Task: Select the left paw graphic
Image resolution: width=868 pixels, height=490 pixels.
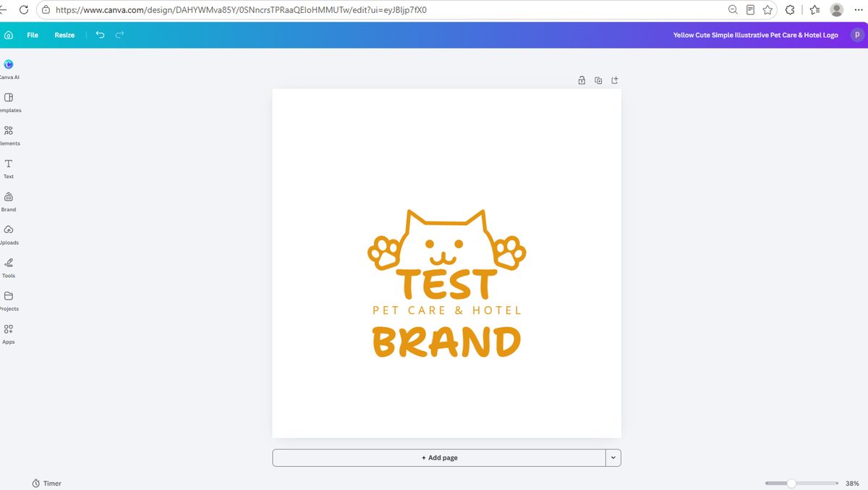Action: [x=384, y=252]
